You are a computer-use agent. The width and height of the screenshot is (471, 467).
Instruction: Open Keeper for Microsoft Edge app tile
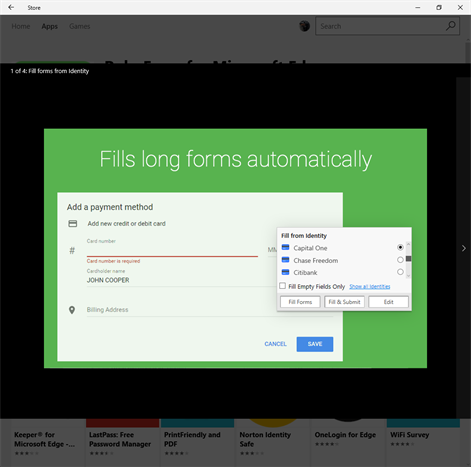(x=47, y=443)
